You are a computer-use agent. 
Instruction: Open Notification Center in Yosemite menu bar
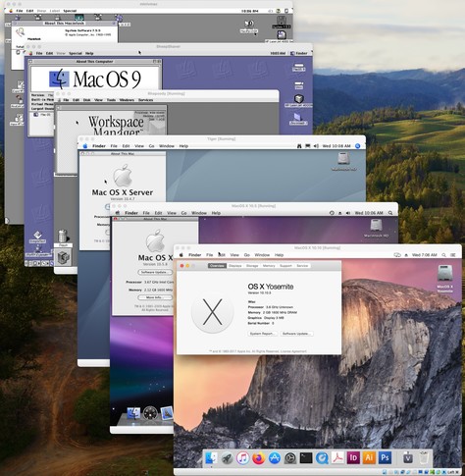coord(453,255)
